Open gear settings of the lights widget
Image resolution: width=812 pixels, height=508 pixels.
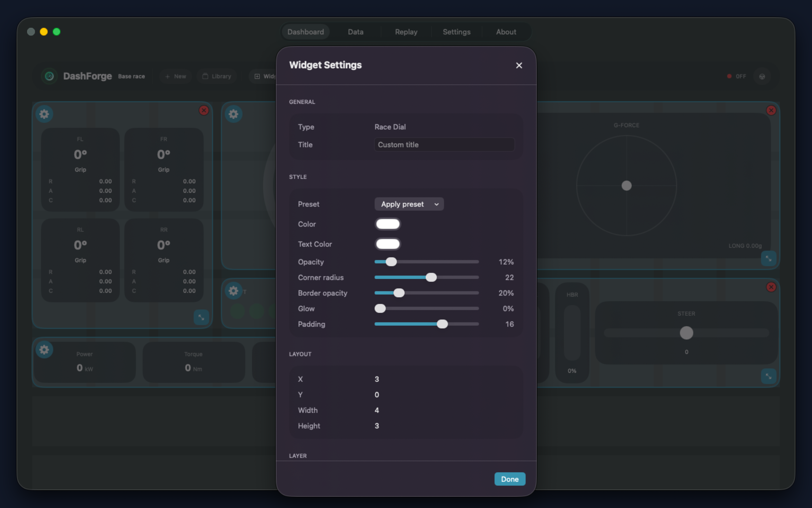tap(233, 291)
